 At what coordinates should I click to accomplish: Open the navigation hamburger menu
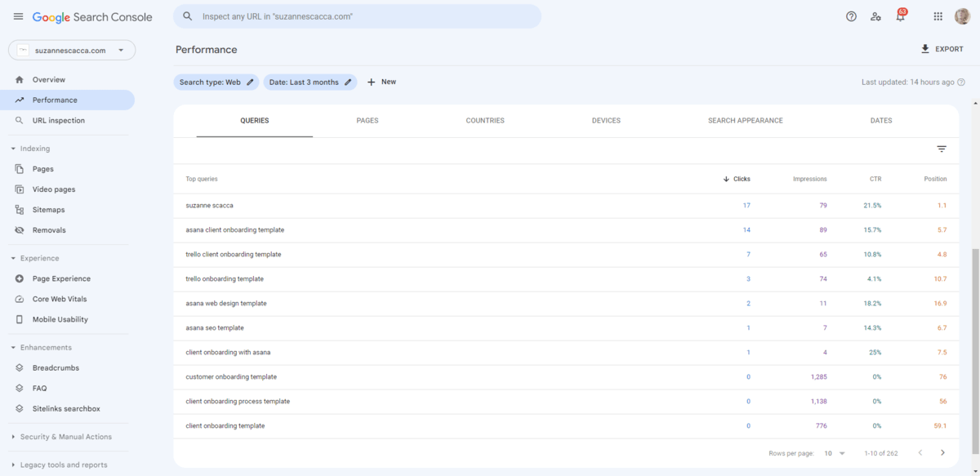pyautogui.click(x=18, y=16)
